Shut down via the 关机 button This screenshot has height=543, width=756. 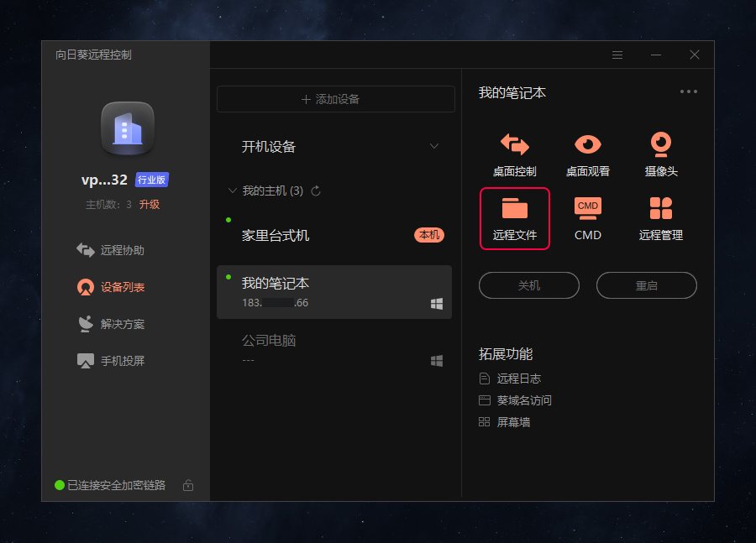pyautogui.click(x=528, y=285)
